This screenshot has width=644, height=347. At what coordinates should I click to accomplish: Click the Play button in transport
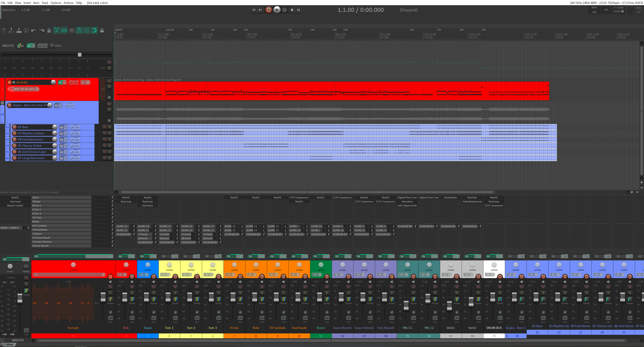coord(277,10)
